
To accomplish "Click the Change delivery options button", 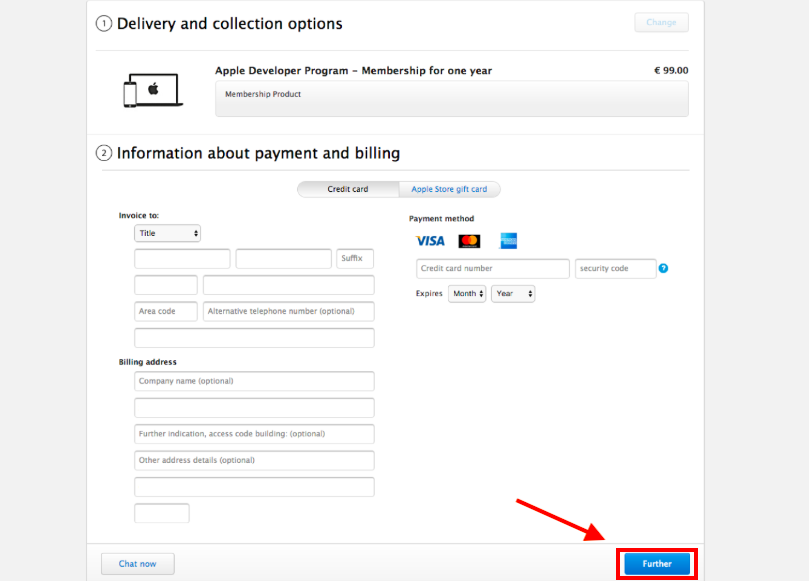I will (x=661, y=22).
